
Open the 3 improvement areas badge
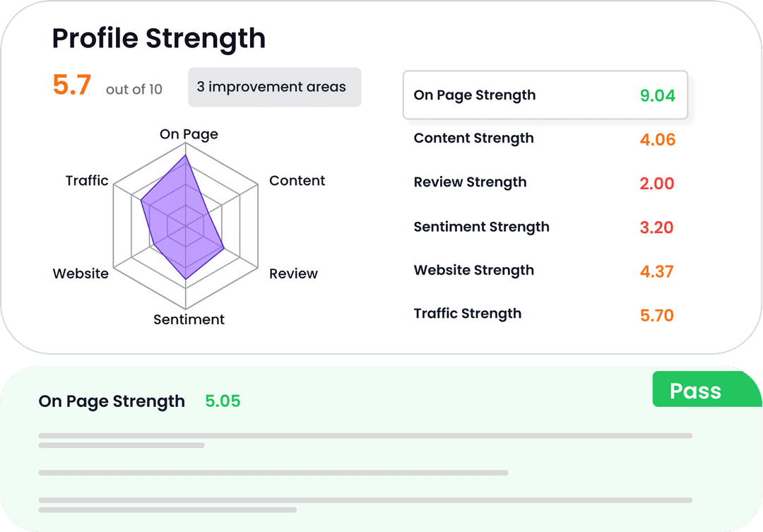(x=274, y=87)
